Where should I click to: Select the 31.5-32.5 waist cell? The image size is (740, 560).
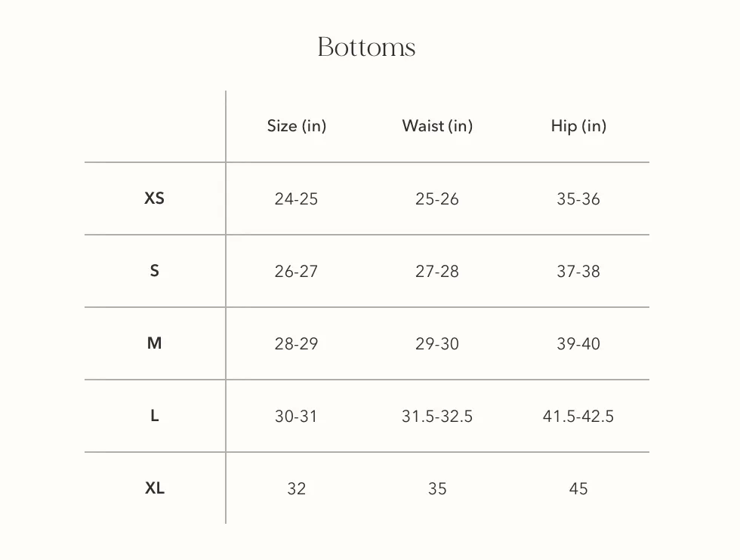[x=437, y=416]
